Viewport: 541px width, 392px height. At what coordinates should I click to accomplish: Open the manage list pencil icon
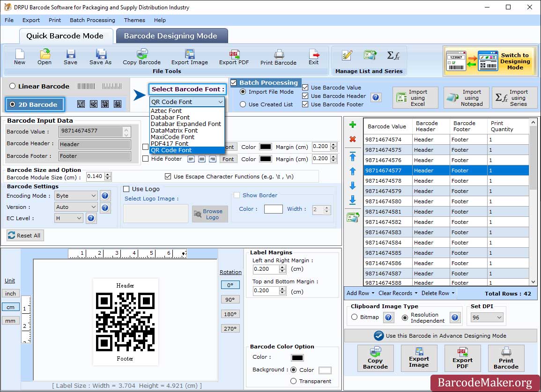[347, 55]
